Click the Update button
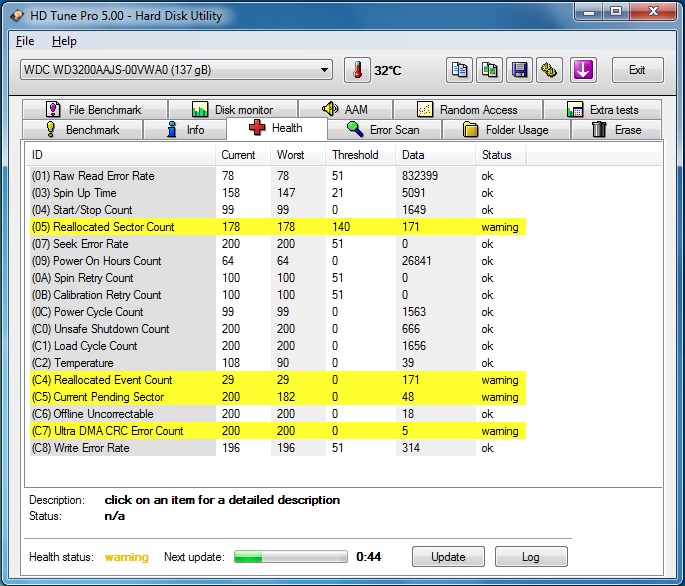 [x=448, y=557]
